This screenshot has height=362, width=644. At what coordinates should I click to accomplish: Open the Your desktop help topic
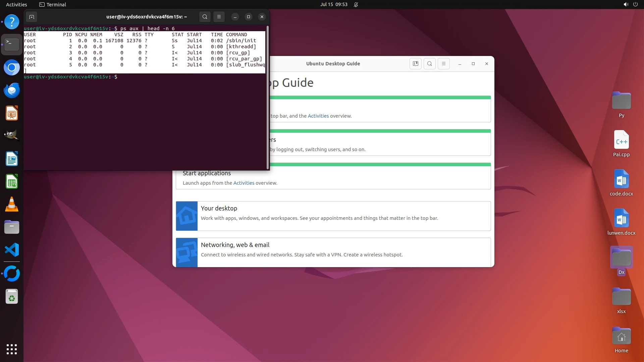click(x=219, y=208)
